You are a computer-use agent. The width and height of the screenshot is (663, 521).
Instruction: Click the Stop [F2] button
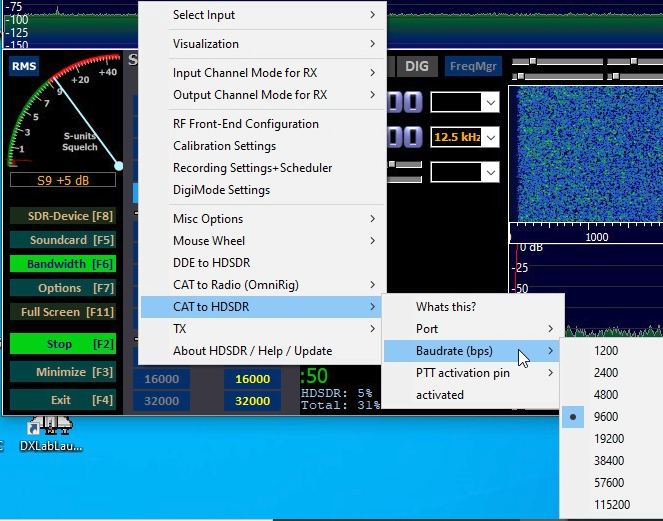pos(63,344)
